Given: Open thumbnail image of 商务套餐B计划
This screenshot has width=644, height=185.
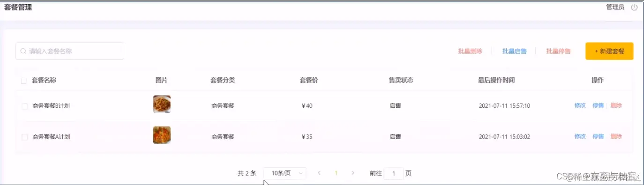Looking at the screenshot, I should pos(162,104).
